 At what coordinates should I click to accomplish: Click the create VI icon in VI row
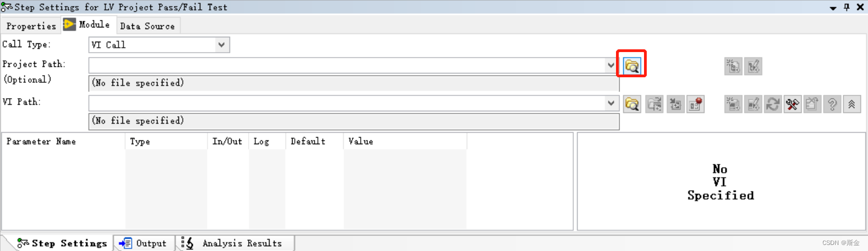tap(733, 104)
